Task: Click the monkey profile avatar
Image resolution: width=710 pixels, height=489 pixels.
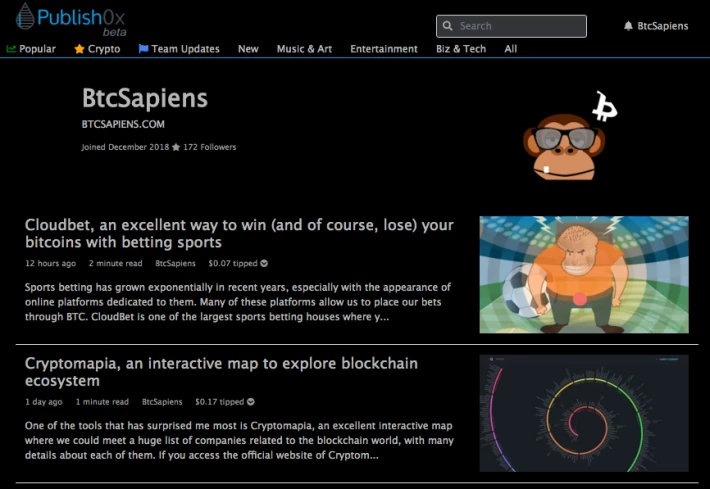Action: point(570,136)
